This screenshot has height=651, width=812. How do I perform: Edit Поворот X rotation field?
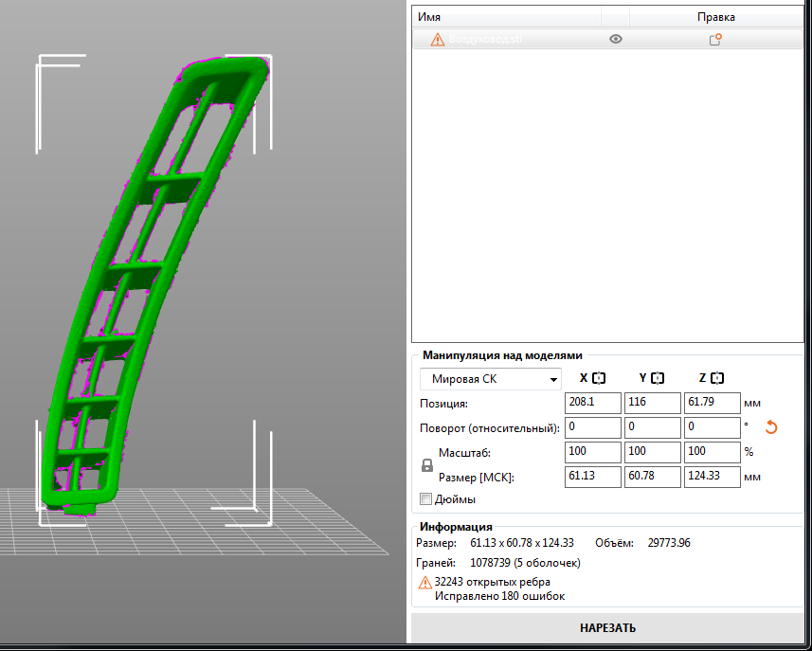point(592,427)
